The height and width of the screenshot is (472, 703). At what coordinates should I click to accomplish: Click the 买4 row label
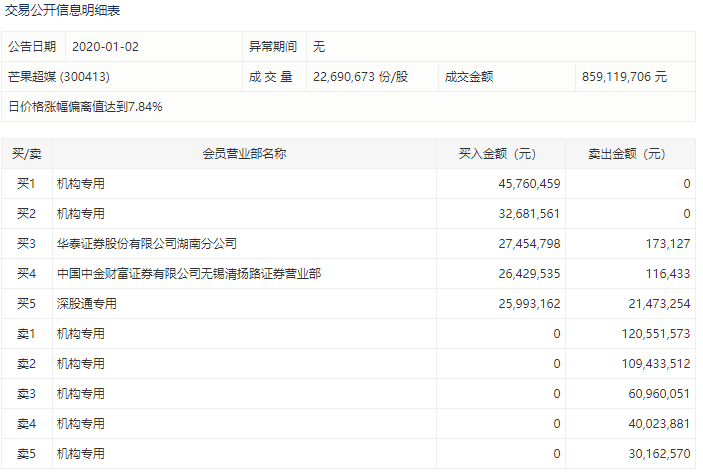(x=26, y=274)
